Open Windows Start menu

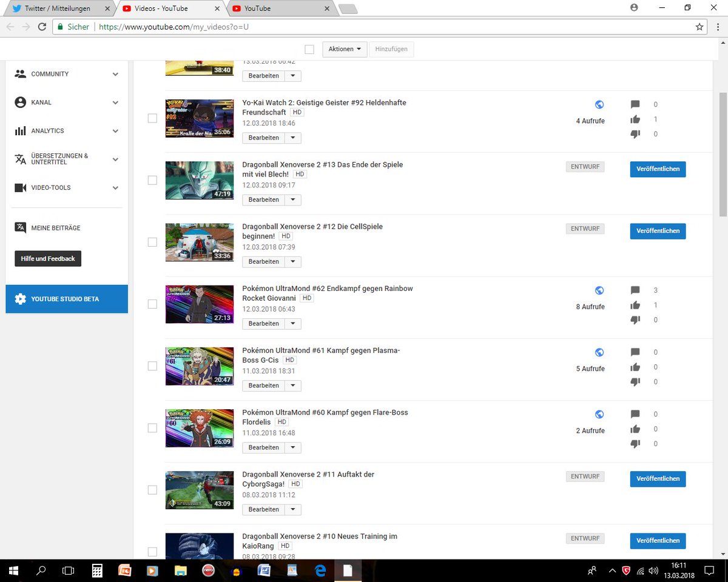tap(13, 570)
